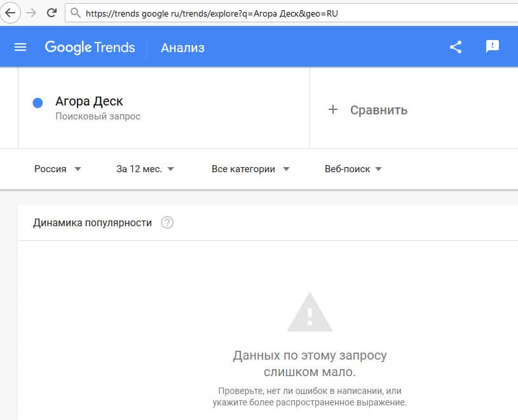Screen dimensions: 518x420
Task: Click the plus icon next to Сравнить
Action: click(x=332, y=110)
